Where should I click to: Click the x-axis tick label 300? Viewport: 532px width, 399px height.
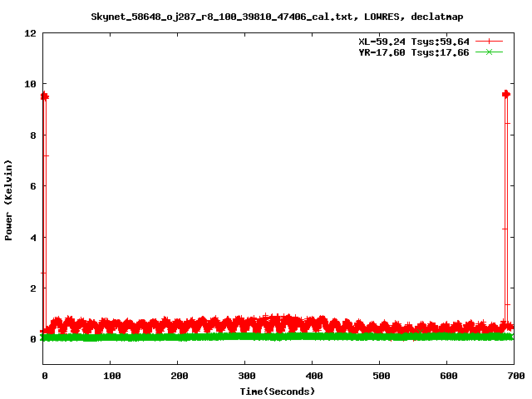pyautogui.click(x=247, y=376)
